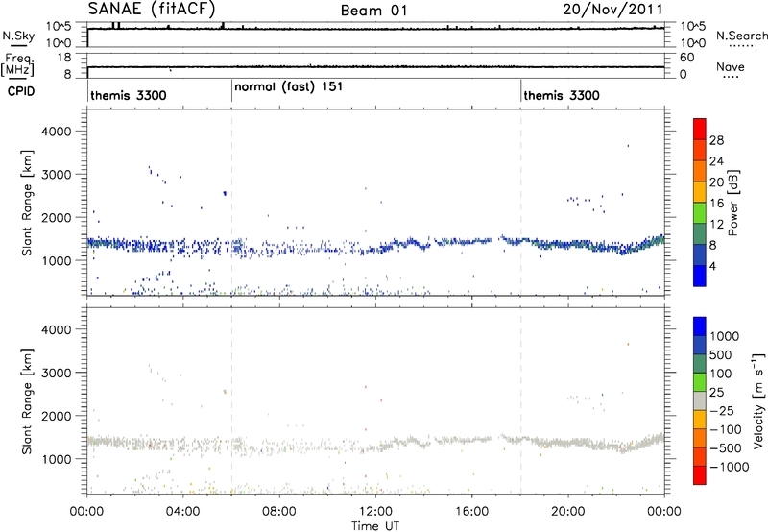Click the normal (fast) 151 CPID label
The width and height of the screenshot is (768, 532).
[x=289, y=86]
